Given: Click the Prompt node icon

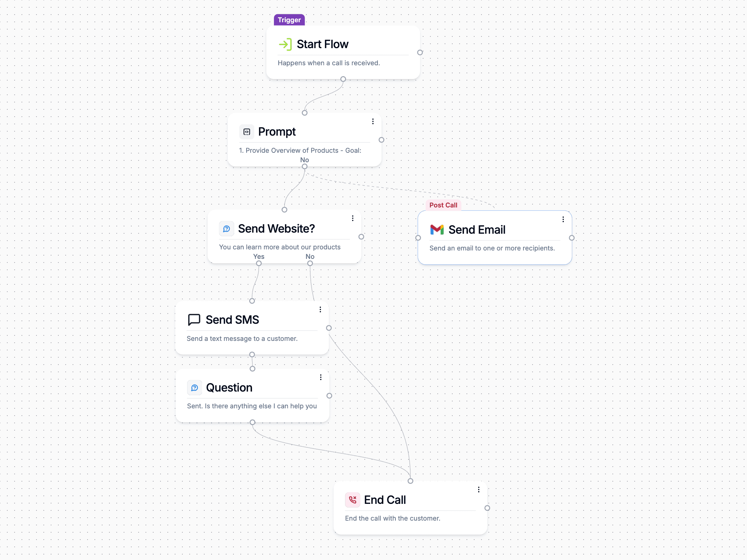Looking at the screenshot, I should [247, 132].
